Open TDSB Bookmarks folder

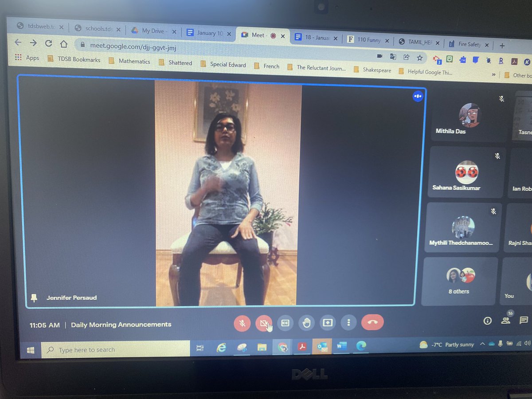tap(74, 59)
